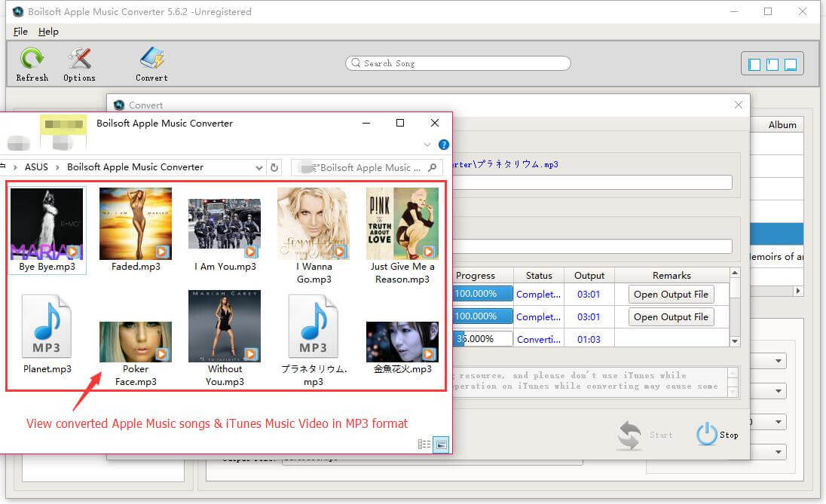Select the プラネタリウム.mp3 file icon
This screenshot has height=504, width=826.
click(314, 326)
